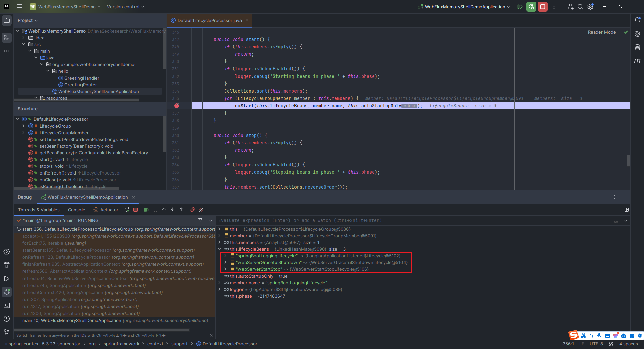Click the Code With Me icon
Image resolution: width=644 pixels, height=349 pixels.
tap(570, 7)
